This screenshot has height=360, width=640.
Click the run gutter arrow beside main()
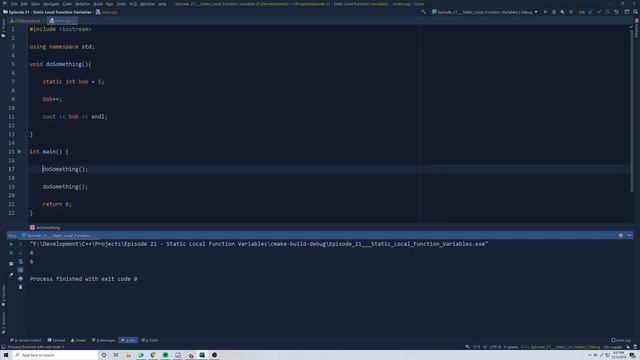19,151
